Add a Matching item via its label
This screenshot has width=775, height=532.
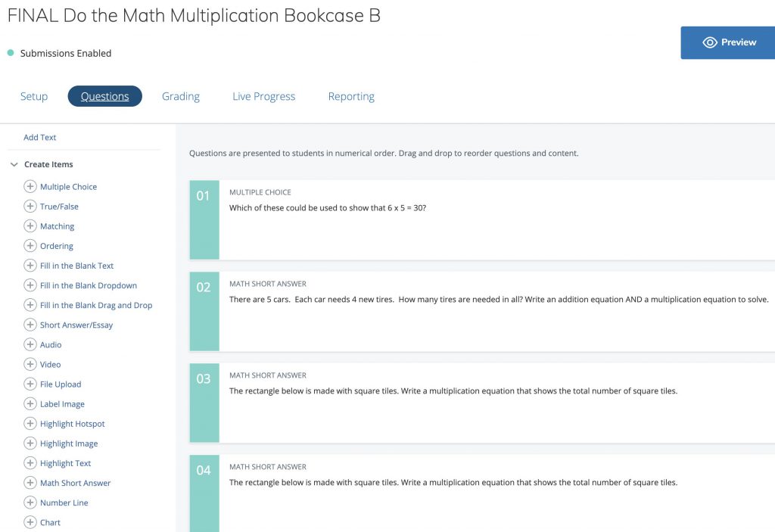[x=58, y=226]
